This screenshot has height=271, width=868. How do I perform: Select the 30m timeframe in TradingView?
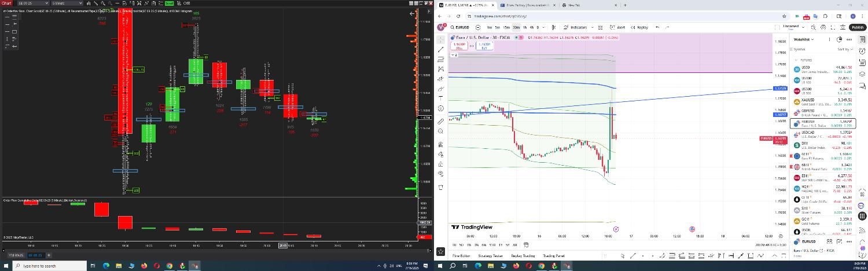coord(516,27)
